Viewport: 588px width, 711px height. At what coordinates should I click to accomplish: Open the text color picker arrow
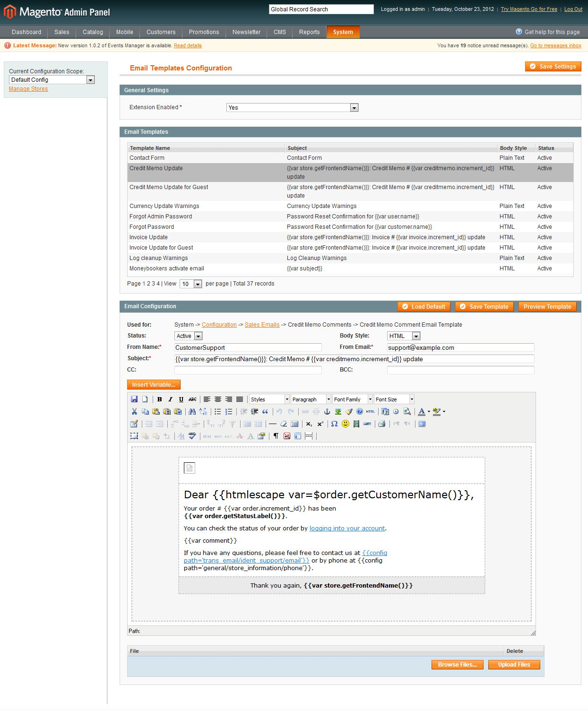click(x=428, y=411)
